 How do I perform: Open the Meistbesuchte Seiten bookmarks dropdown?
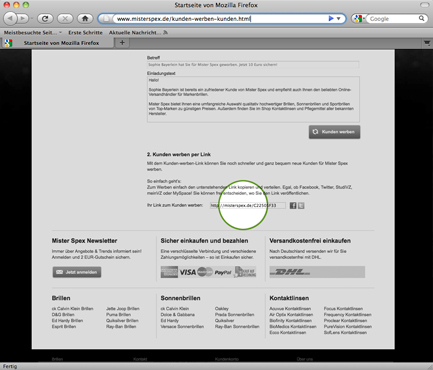tap(33, 32)
